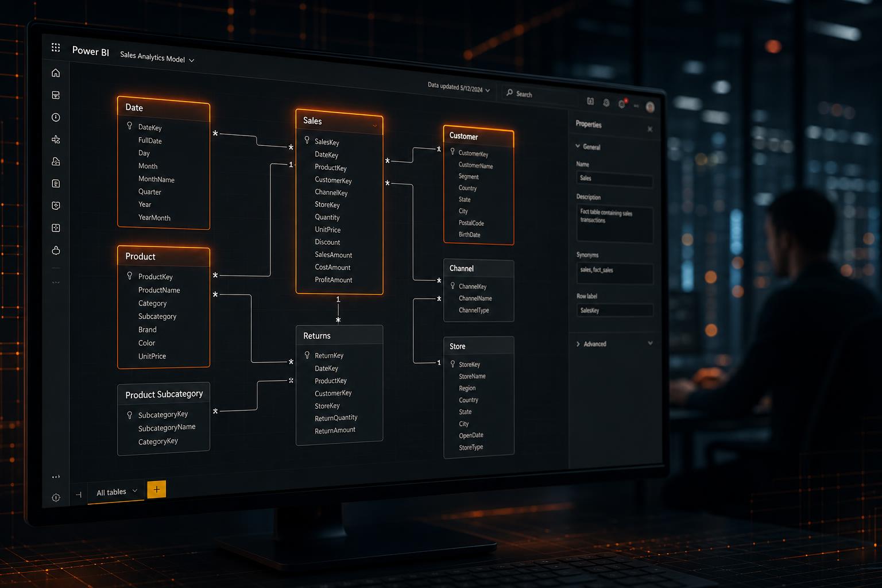Open the user profile avatar

(x=650, y=107)
